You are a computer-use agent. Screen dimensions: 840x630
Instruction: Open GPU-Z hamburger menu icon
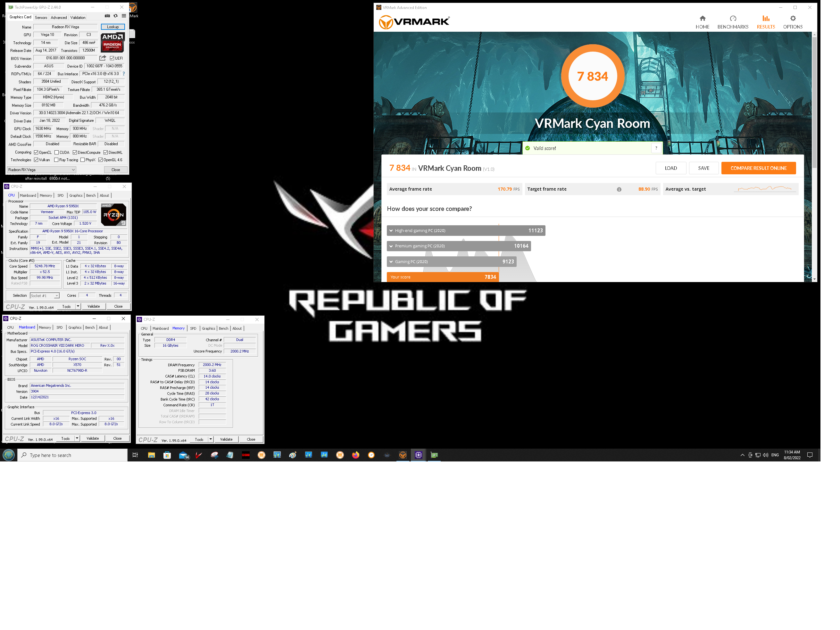[124, 16]
